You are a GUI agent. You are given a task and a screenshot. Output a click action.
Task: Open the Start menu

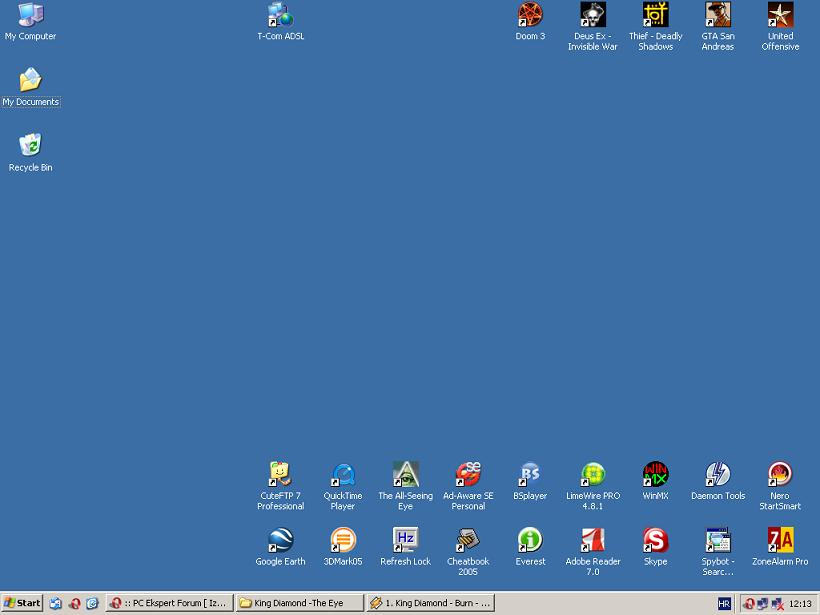click(x=22, y=603)
